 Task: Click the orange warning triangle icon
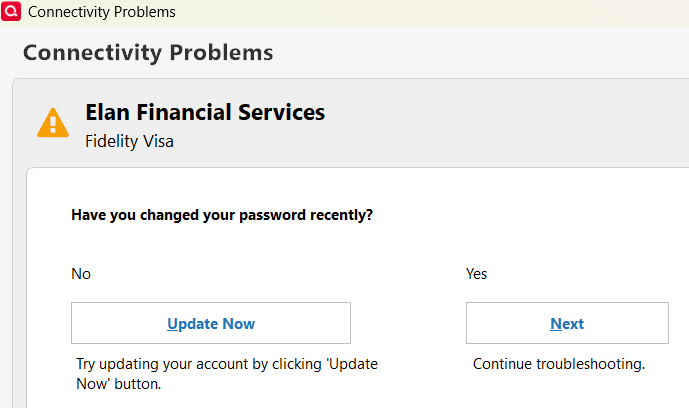(52, 123)
